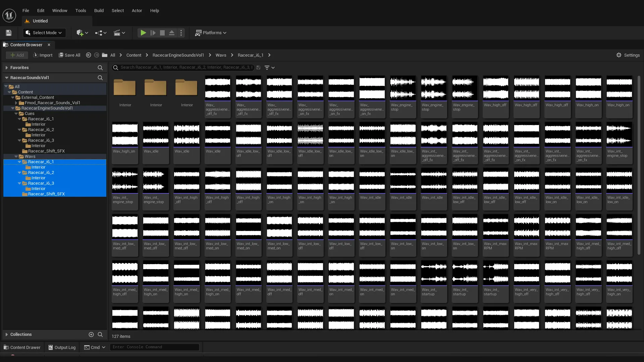Open the Select Mode dropdown

[44, 33]
